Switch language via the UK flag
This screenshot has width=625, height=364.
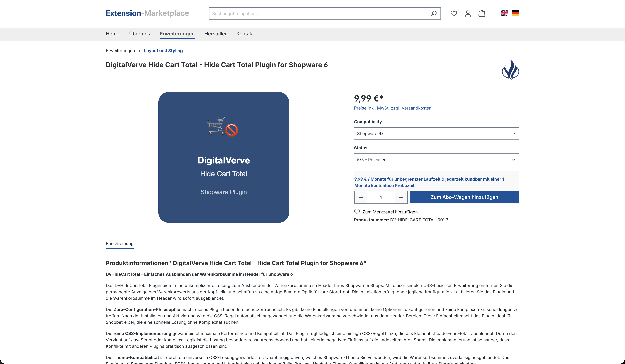(x=504, y=13)
